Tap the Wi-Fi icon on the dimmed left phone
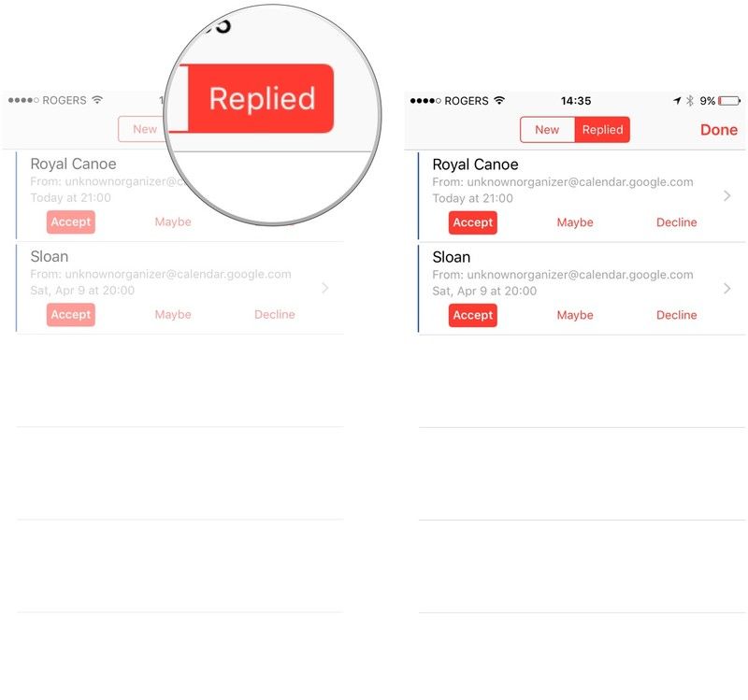748x700 pixels. [97, 100]
